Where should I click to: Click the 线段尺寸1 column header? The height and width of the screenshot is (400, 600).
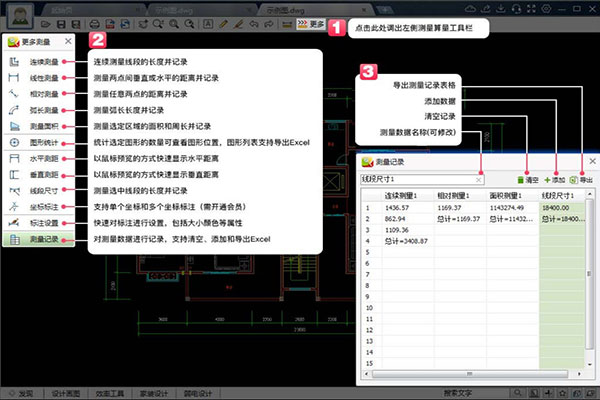pyautogui.click(x=562, y=196)
